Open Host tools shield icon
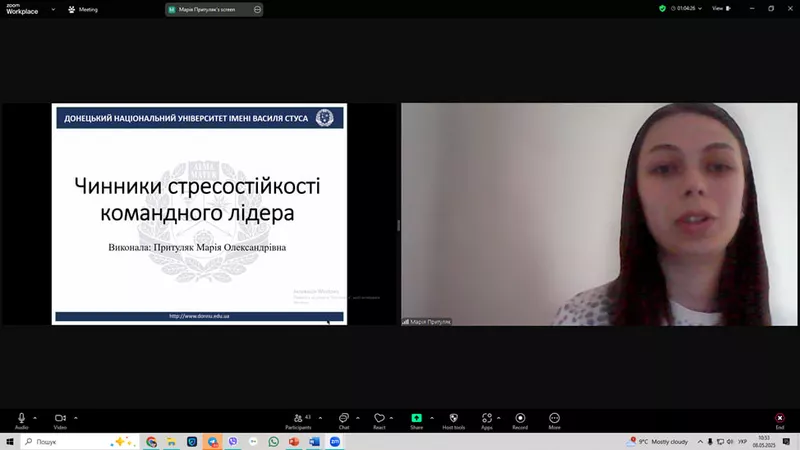This screenshot has width=800, height=450. coord(454,421)
